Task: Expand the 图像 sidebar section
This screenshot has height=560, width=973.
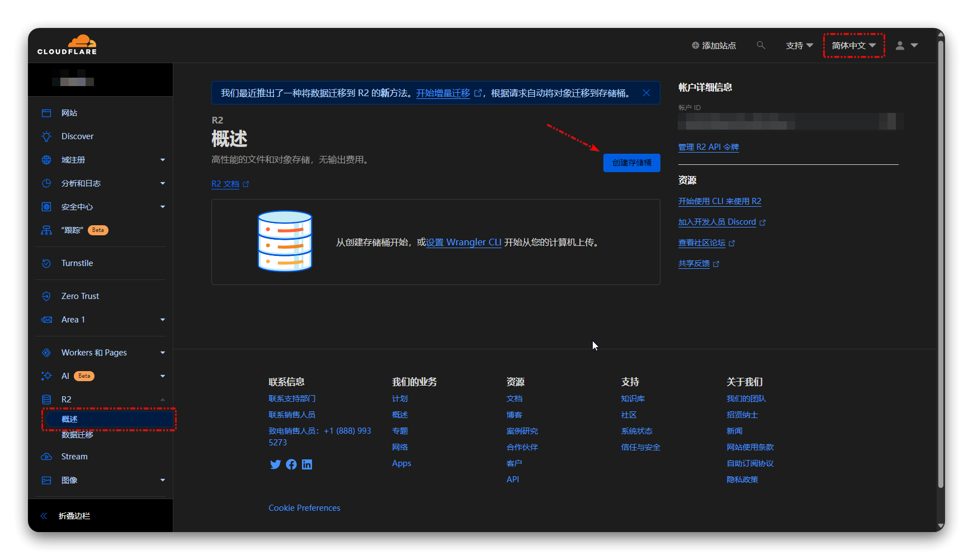Action: coord(163,480)
